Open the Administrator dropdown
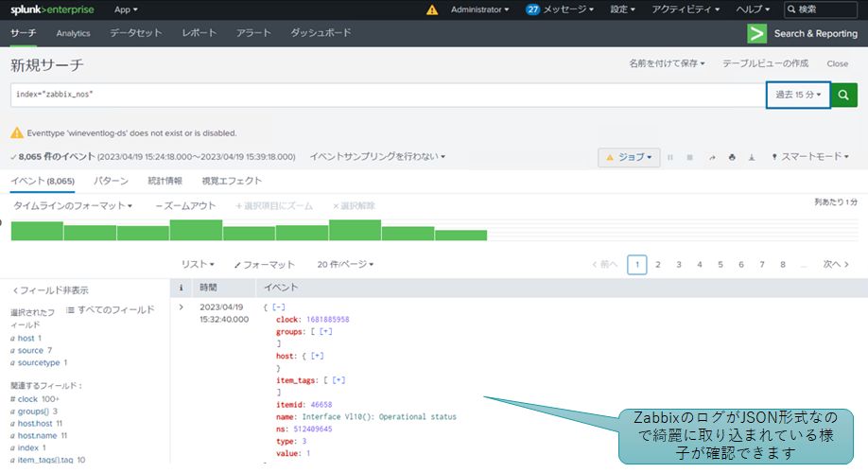868x473 pixels. (480, 9)
